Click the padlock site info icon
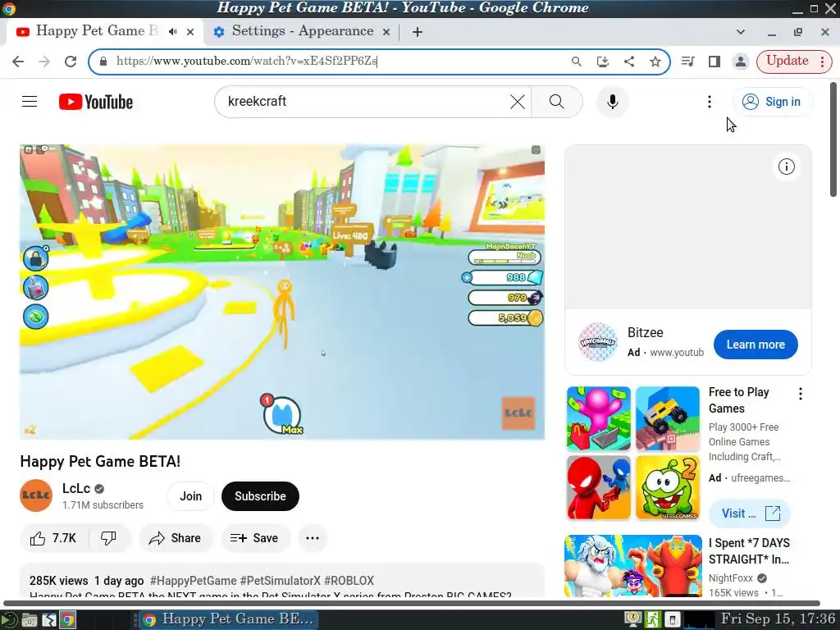Viewport: 840px width, 630px height. (103, 61)
